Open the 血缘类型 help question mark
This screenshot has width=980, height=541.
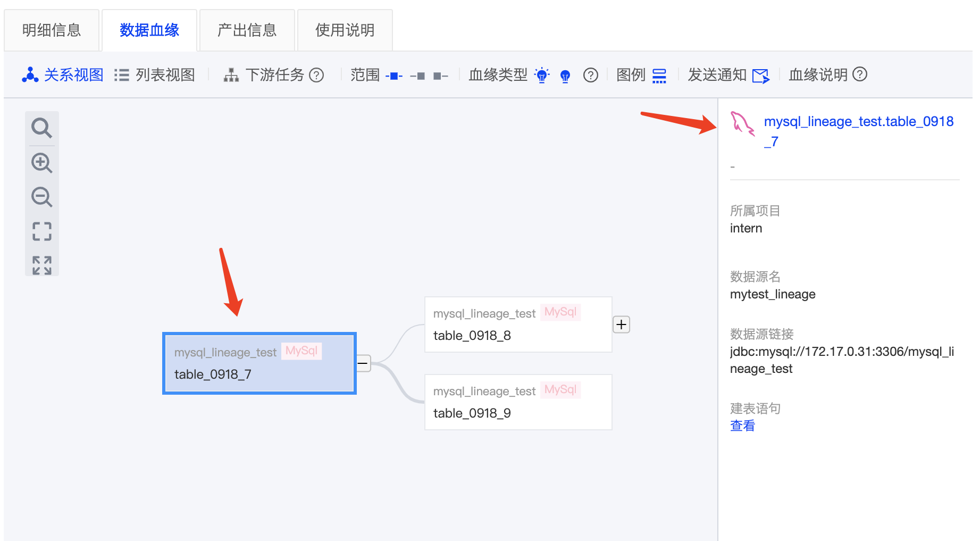tap(591, 75)
